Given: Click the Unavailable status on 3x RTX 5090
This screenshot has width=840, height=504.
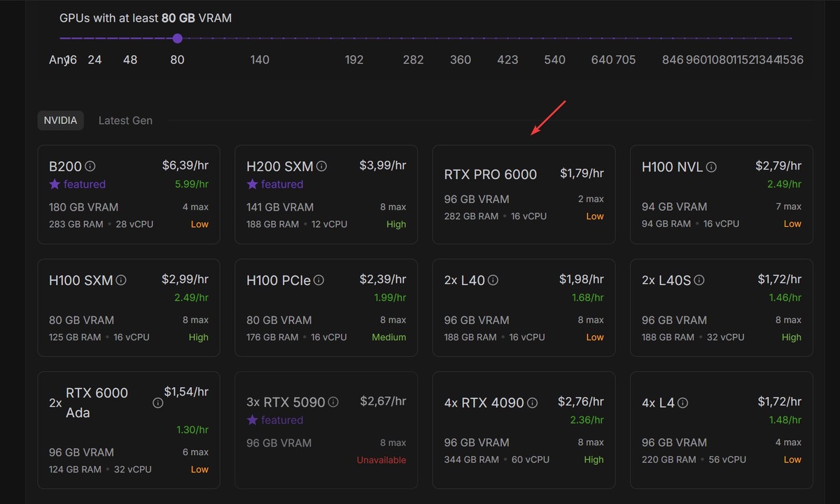Looking at the screenshot, I should [x=381, y=460].
